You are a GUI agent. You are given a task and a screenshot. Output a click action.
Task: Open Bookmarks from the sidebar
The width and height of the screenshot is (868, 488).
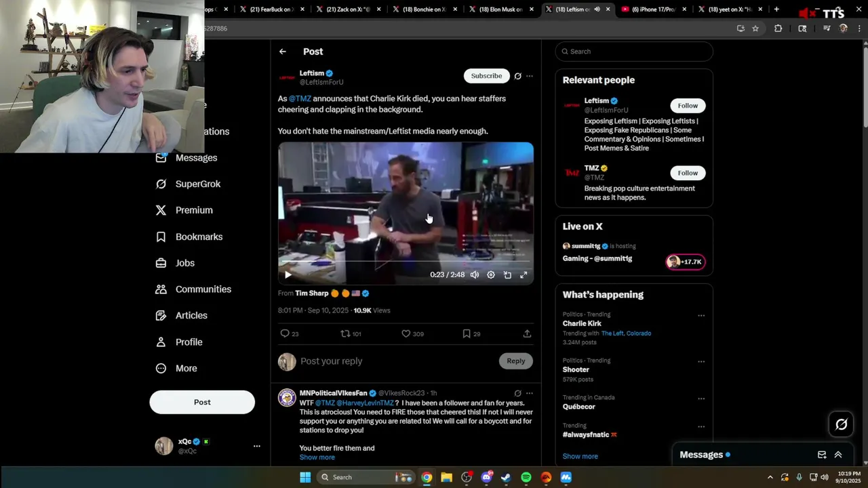click(x=189, y=237)
